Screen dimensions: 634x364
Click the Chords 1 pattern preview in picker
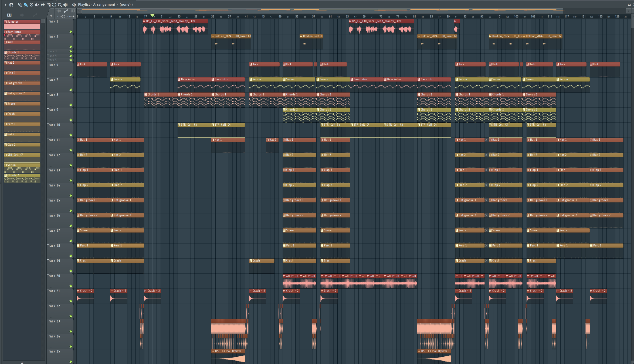[x=22, y=57]
